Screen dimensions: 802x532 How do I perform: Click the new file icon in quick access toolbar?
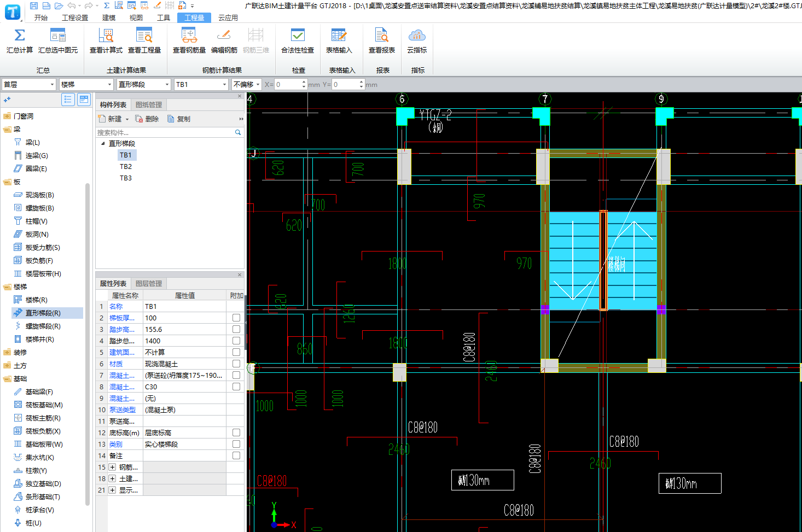(x=47, y=5)
